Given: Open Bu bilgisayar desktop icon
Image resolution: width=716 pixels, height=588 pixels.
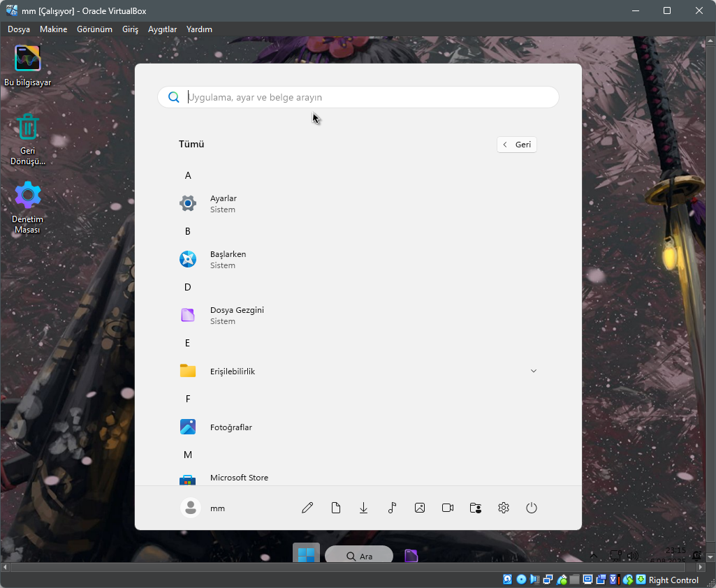Looking at the screenshot, I should [27, 65].
